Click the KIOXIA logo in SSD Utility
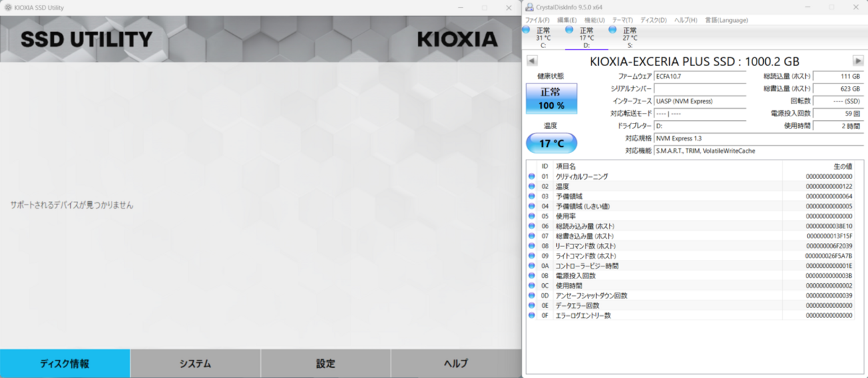Image resolution: width=868 pixels, height=378 pixels. pyautogui.click(x=458, y=39)
